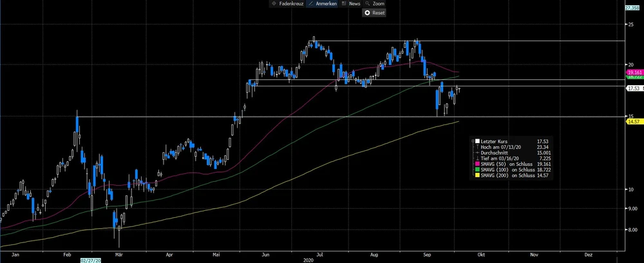The width and height of the screenshot is (644, 263).
Task: Click the yellow 14.57 price axis label
Action: tap(634, 121)
